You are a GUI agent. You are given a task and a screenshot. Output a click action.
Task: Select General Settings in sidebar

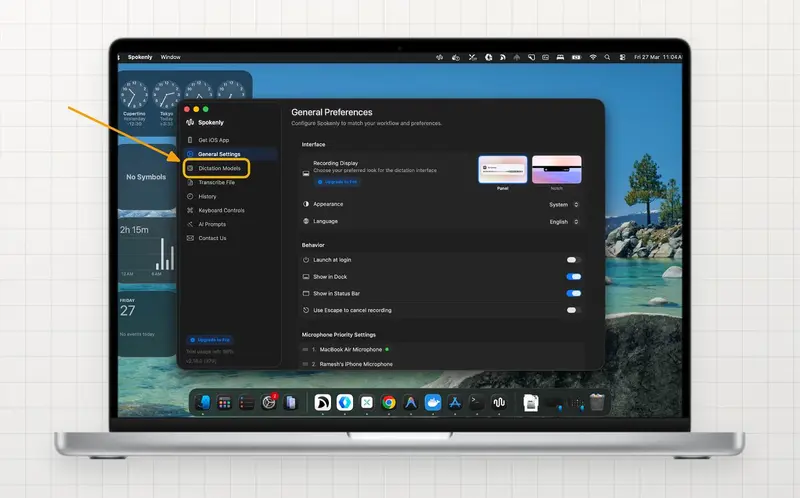click(230, 154)
